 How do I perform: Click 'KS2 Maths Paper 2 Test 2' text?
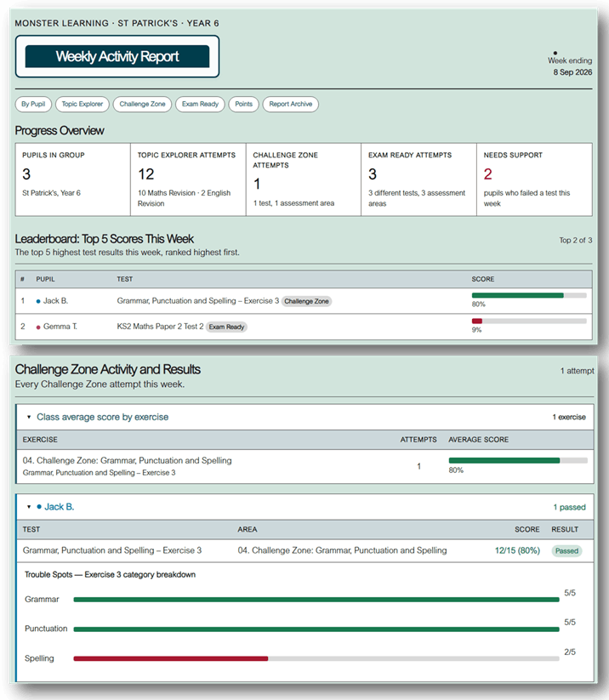160,327
